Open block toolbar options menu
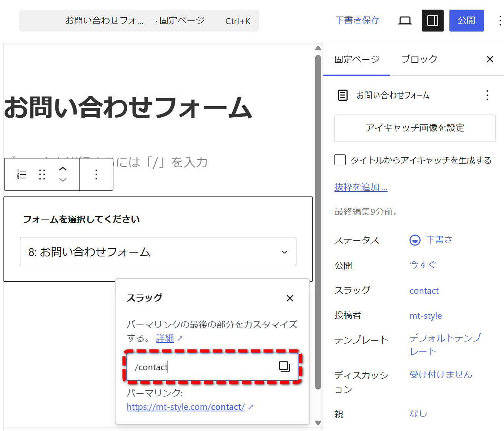This screenshot has width=504, height=431. [x=96, y=174]
